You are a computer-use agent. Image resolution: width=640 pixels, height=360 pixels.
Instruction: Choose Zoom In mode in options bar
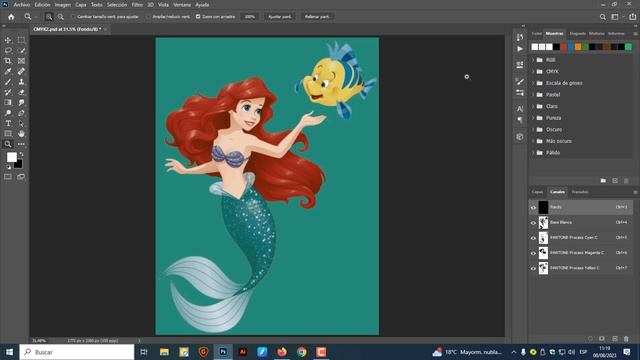pos(49,17)
